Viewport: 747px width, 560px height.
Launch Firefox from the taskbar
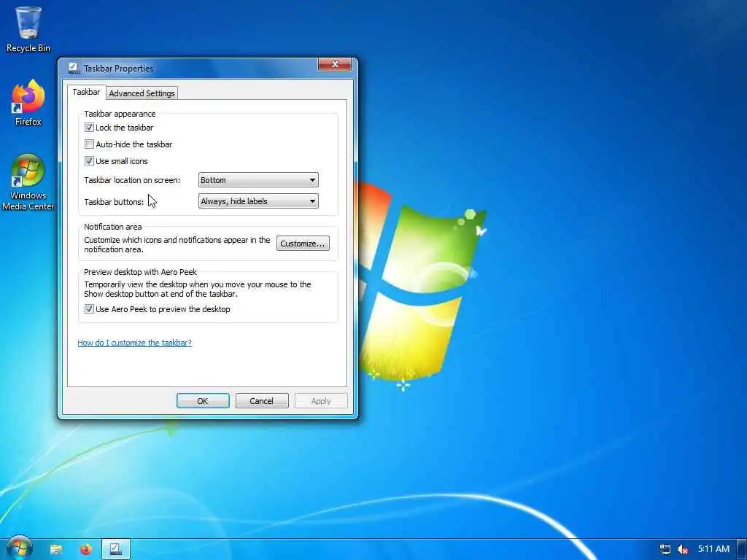(86, 550)
